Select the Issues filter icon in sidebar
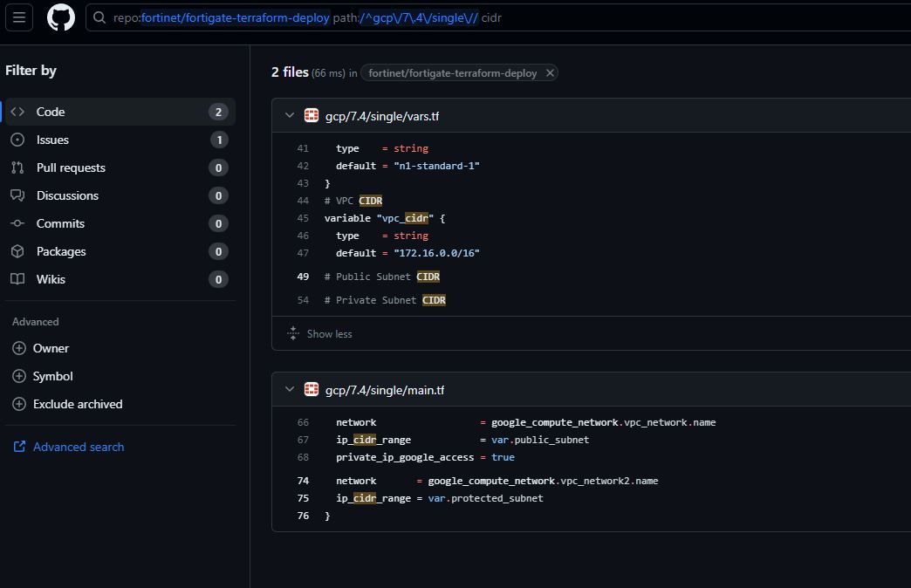The height and width of the screenshot is (588, 911). (18, 139)
